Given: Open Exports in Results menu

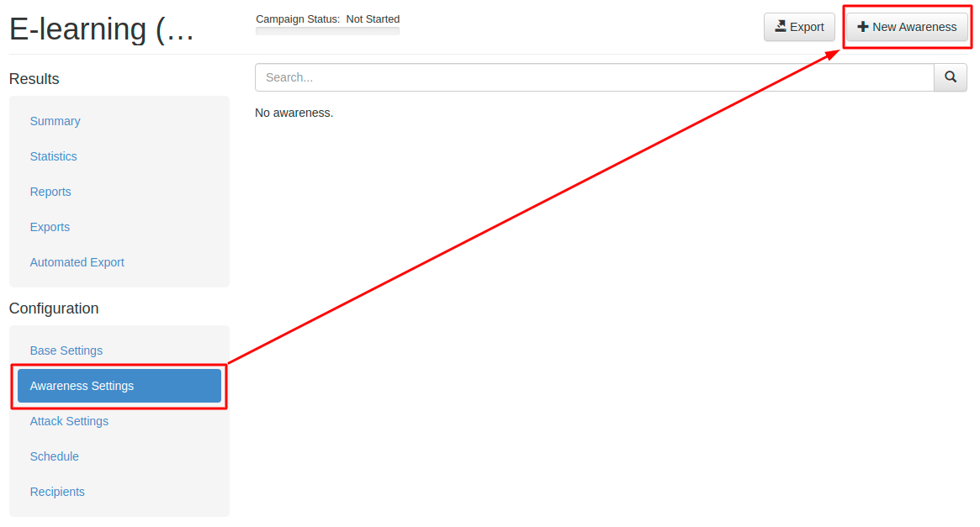Looking at the screenshot, I should coord(50,227).
